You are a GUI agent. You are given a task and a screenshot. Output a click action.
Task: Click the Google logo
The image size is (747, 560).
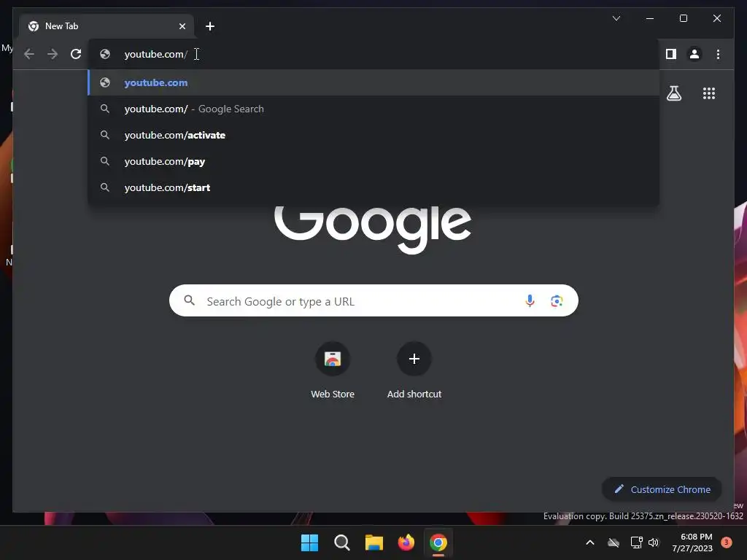[373, 229]
